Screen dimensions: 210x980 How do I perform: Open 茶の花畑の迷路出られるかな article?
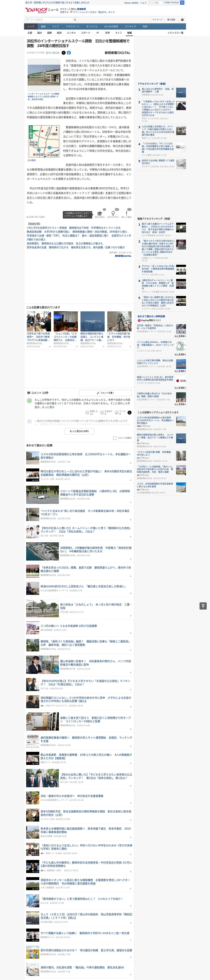pyautogui.click(x=86, y=950)
